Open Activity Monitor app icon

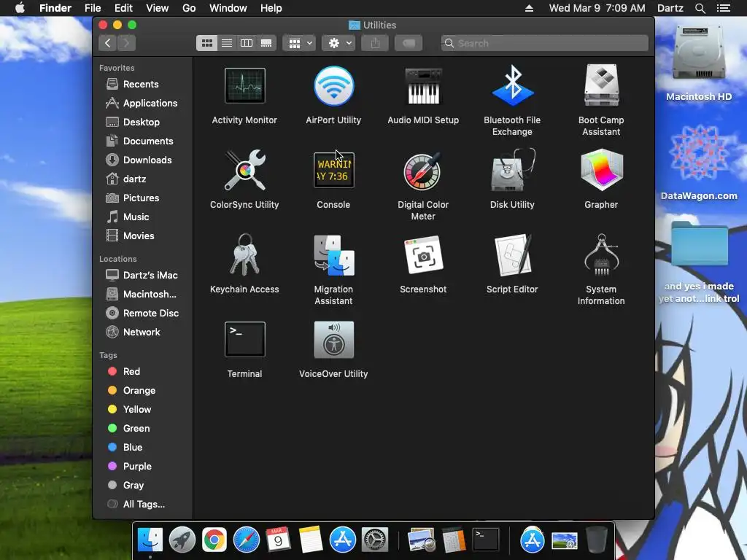[244, 86]
